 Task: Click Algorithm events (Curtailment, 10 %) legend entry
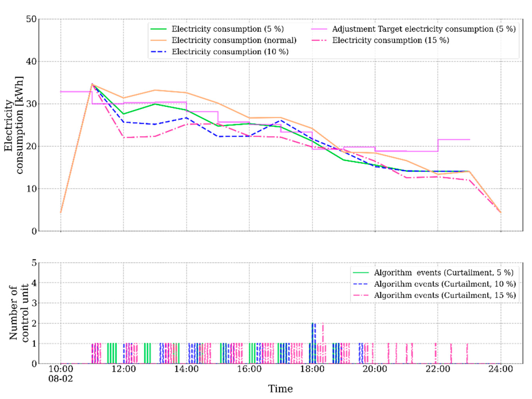[445, 284]
